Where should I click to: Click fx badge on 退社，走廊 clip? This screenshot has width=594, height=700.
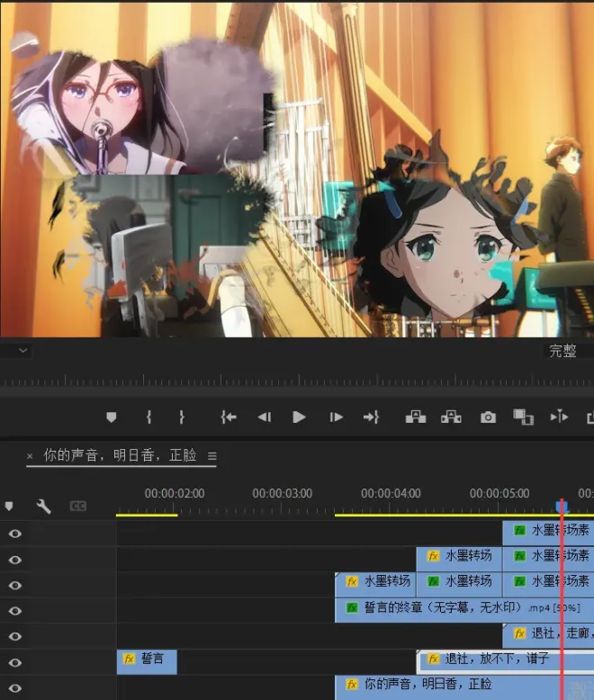(519, 633)
